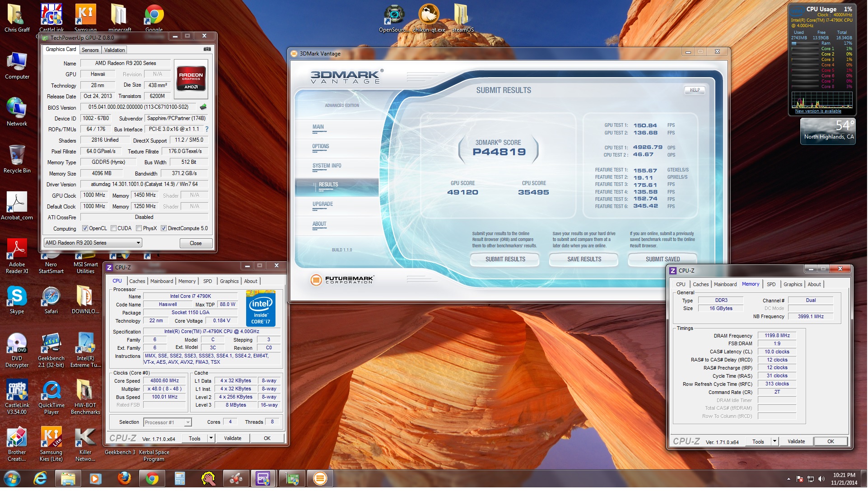Open Graphics tab in CPU-Z Memory window
The image size is (868, 491).
793,284
